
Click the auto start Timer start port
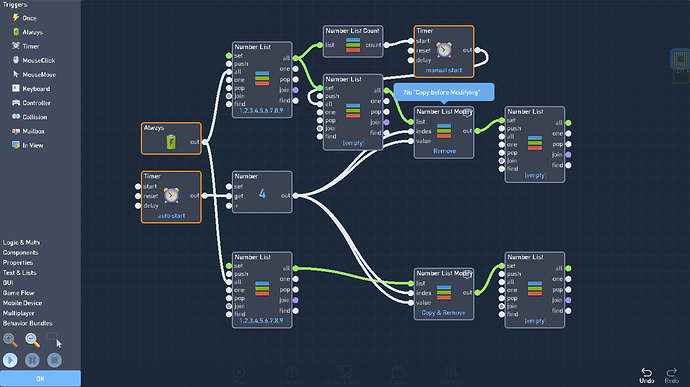point(138,186)
